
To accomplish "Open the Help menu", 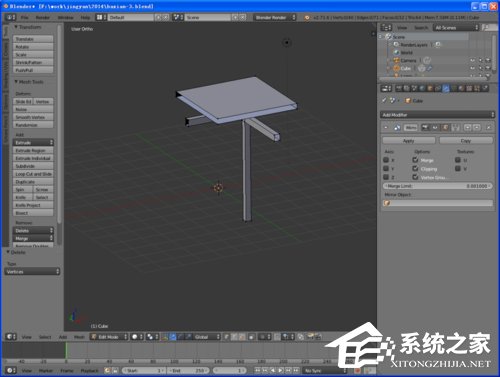I will click(85, 17).
